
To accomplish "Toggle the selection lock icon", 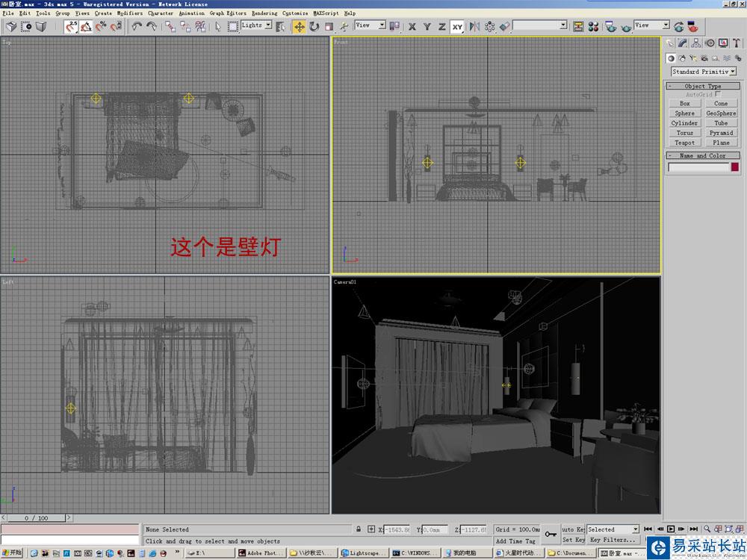I will [x=359, y=529].
